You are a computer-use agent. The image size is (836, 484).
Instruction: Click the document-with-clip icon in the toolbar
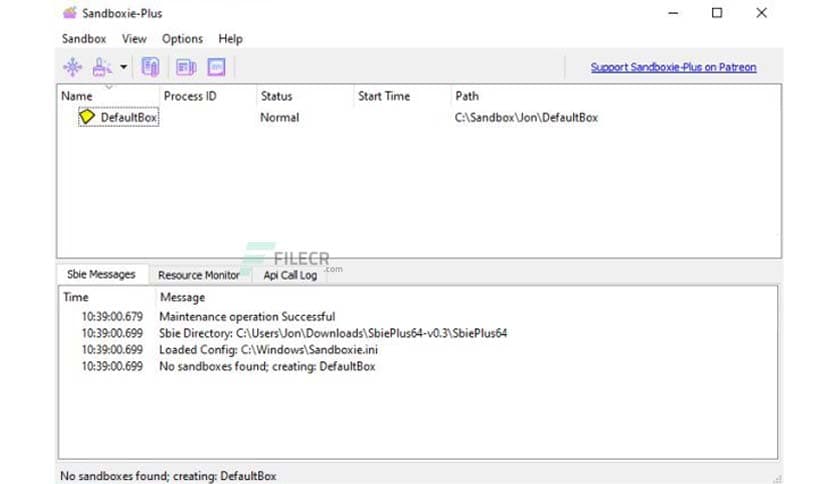click(x=150, y=67)
